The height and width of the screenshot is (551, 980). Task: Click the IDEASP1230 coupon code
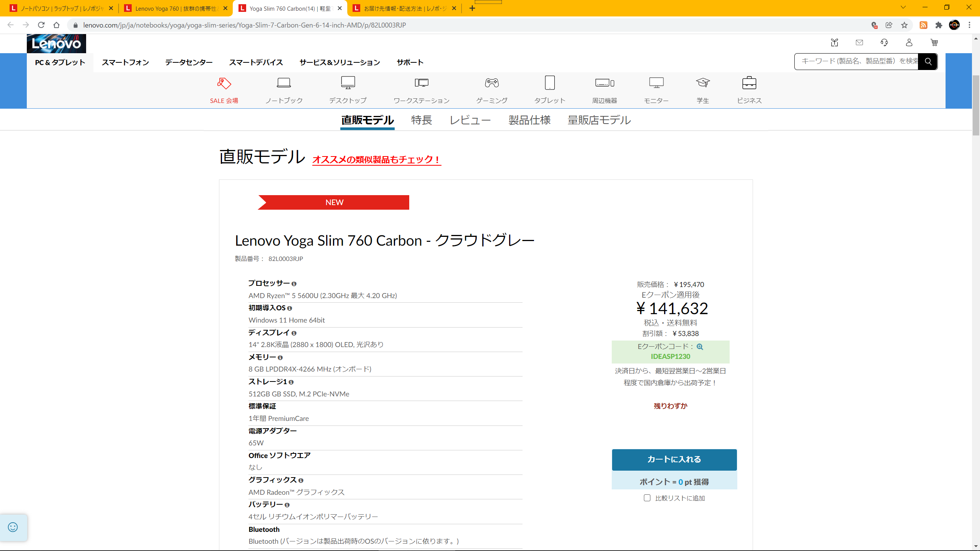(670, 357)
